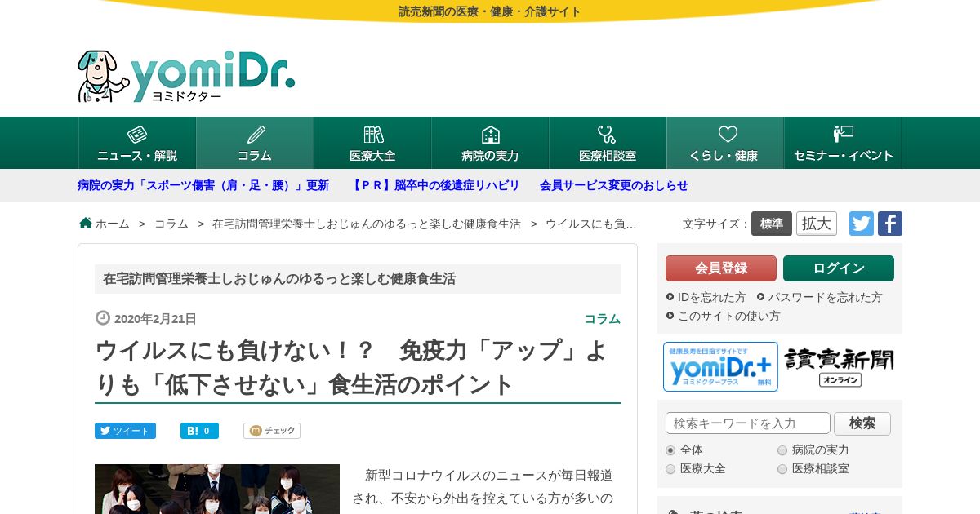Click Hatena B! bookmark button
Screen dimensions: 980x514
point(199,431)
